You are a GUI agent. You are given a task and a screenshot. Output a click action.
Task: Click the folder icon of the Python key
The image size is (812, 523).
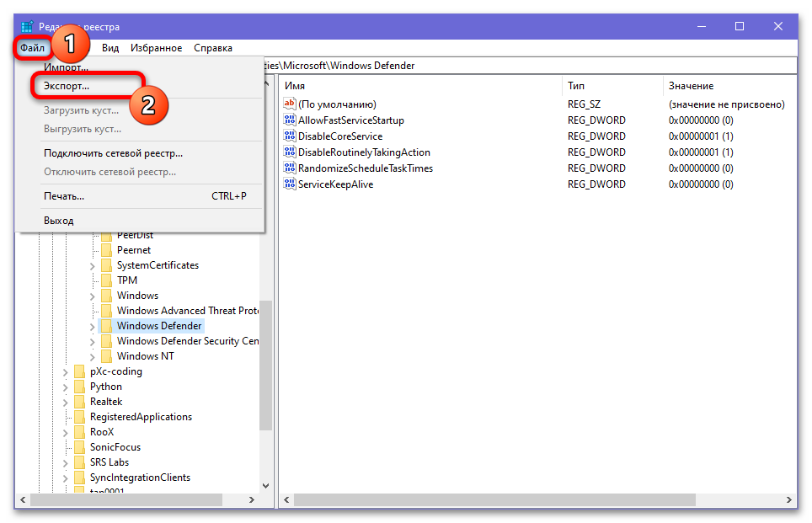(80, 387)
